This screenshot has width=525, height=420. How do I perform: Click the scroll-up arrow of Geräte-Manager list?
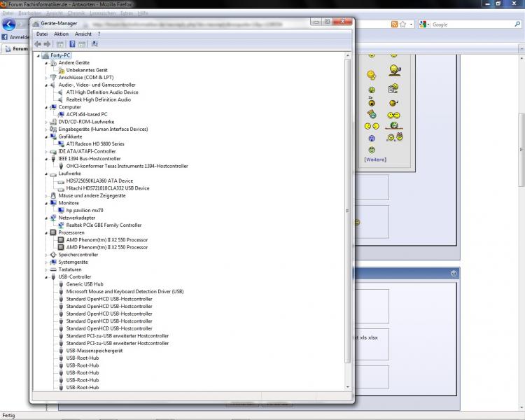(347, 55)
